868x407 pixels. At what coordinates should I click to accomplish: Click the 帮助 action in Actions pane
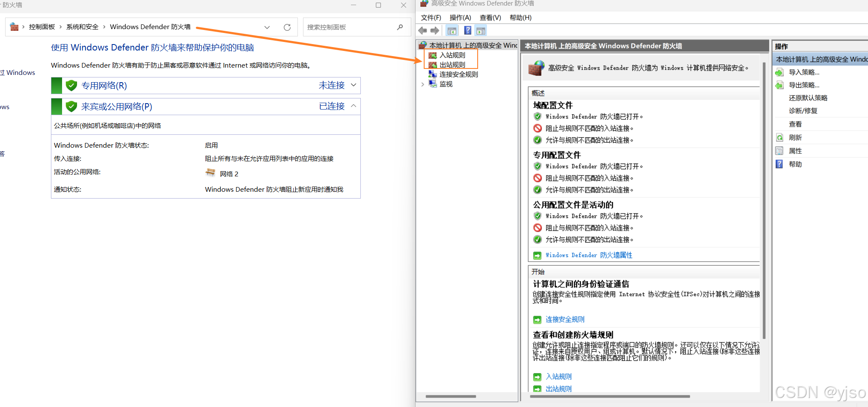(795, 164)
